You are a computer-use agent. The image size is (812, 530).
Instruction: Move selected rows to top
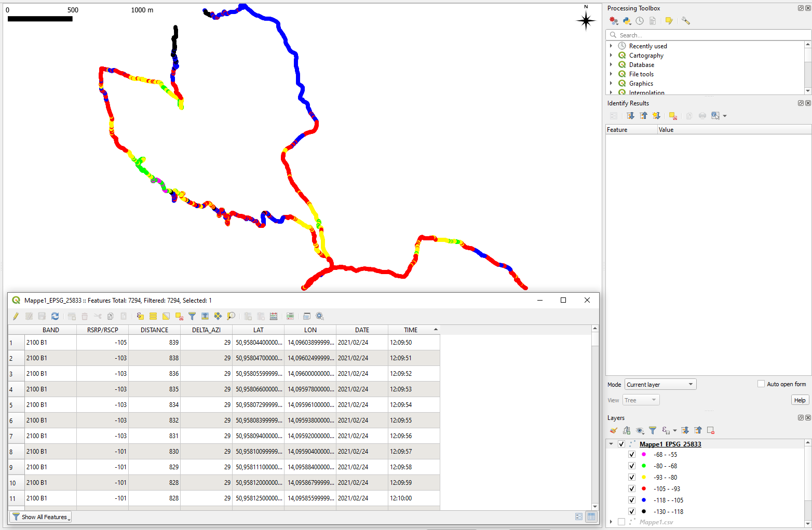(x=205, y=316)
